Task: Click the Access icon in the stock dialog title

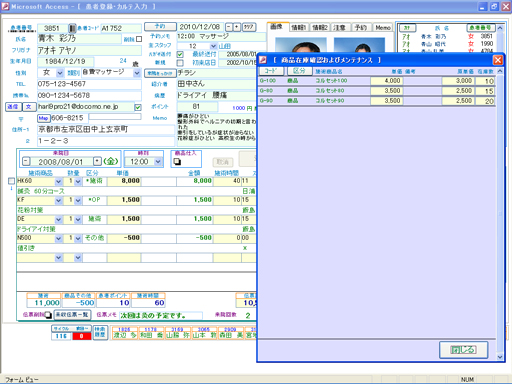Action: pos(263,60)
